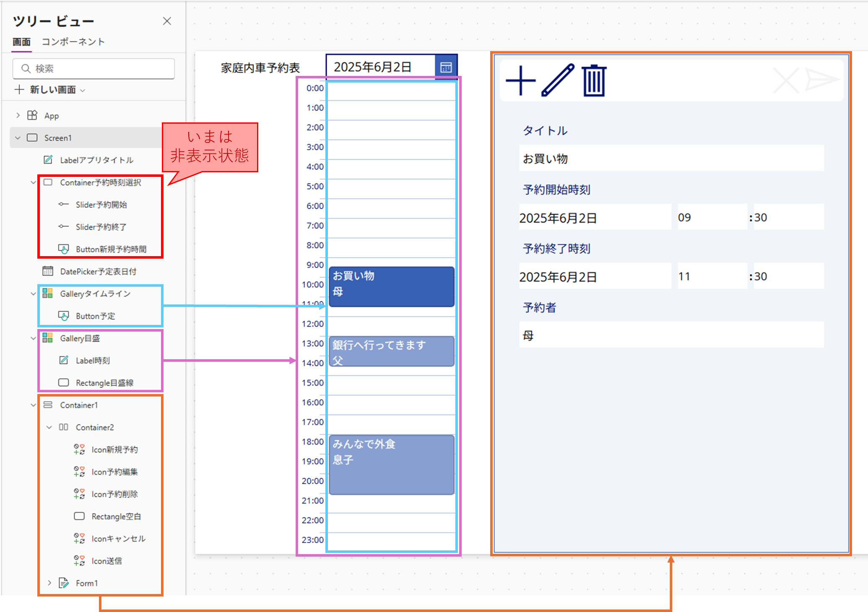Click the search magnifier icon in tree view
This screenshot has width=868, height=612.
pos(26,68)
